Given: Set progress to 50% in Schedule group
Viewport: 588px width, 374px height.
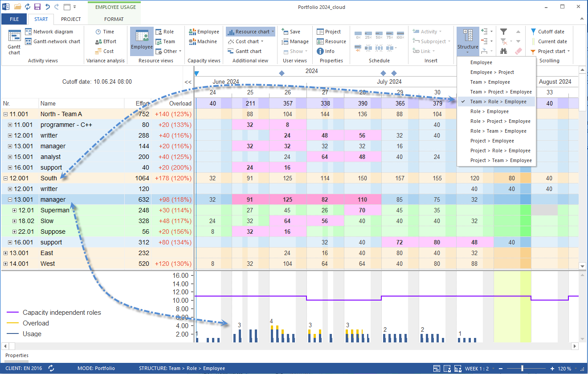Looking at the screenshot, I should (379, 35).
